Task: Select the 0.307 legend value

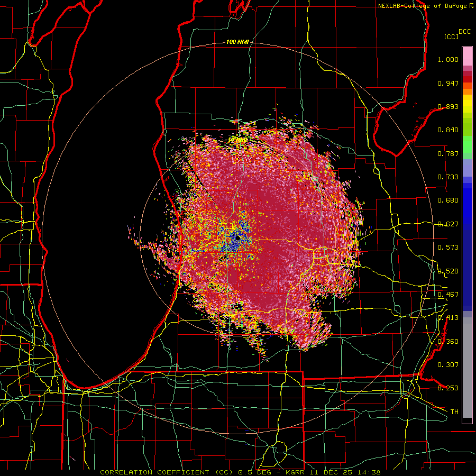Action: click(448, 365)
